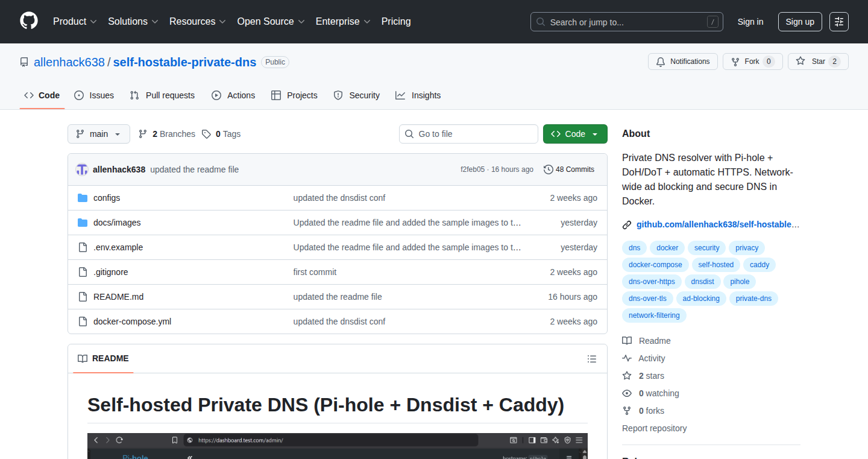The height and width of the screenshot is (459, 868).
Task: Expand the Open Source menu
Action: tap(271, 21)
